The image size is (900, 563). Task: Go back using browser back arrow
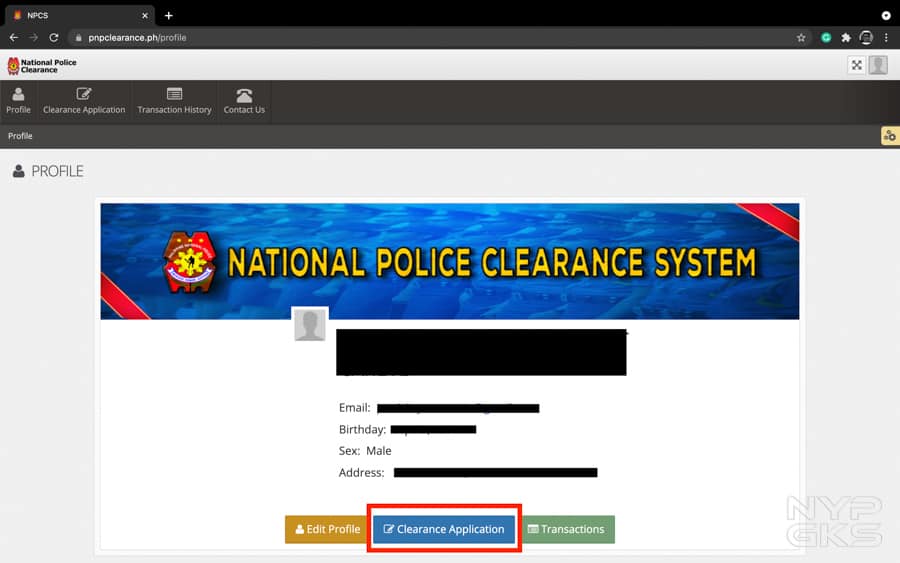point(14,38)
